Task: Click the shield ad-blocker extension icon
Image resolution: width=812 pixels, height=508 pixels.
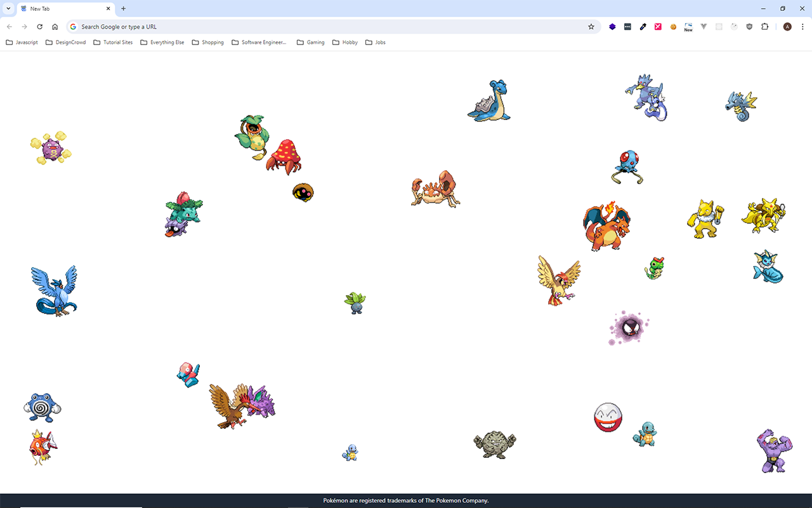Action: (x=749, y=27)
